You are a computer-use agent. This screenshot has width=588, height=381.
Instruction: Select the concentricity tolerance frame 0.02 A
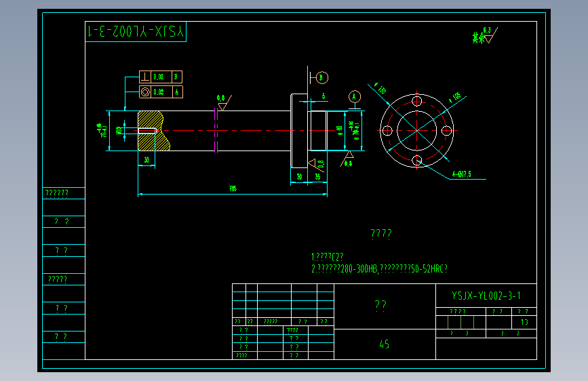point(161,92)
